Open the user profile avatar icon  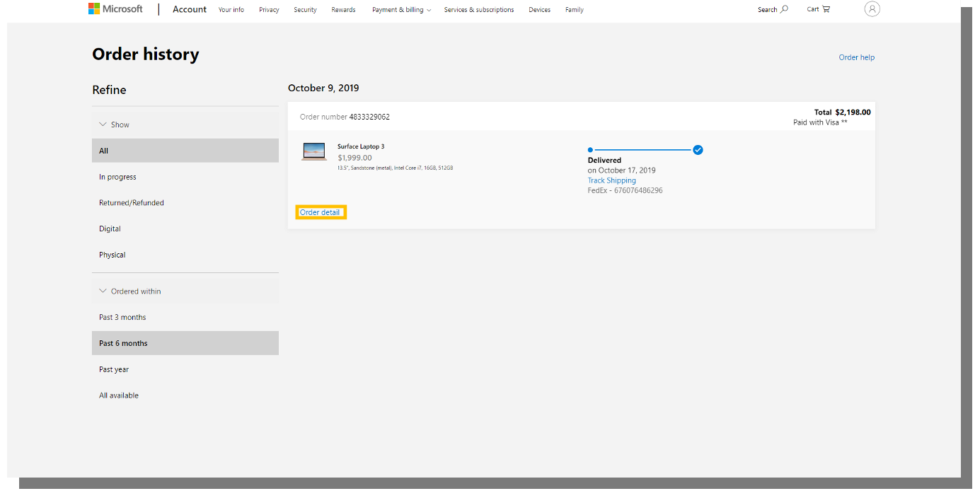[x=872, y=9]
